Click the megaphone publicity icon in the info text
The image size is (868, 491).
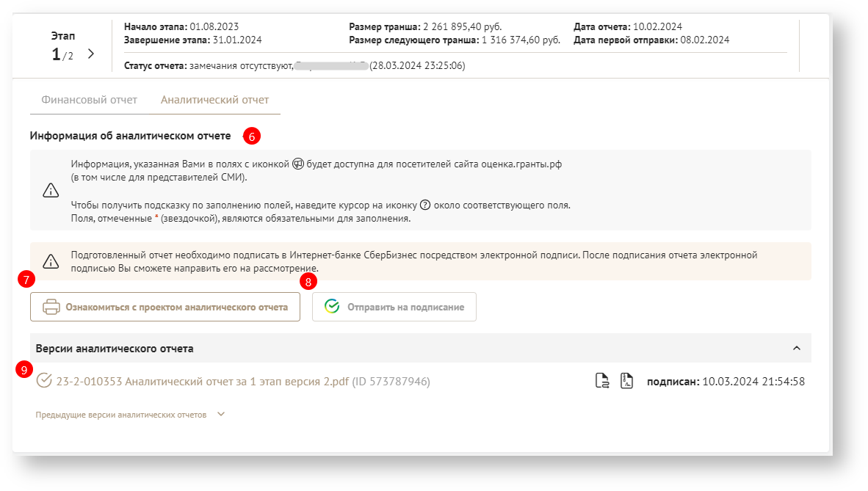click(x=298, y=164)
